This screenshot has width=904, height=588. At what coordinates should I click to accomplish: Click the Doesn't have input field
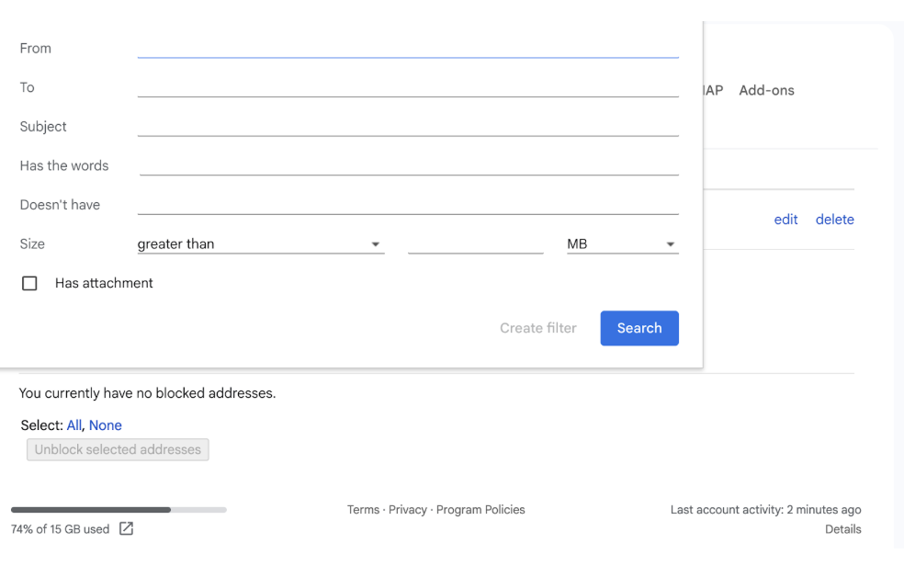(408, 205)
